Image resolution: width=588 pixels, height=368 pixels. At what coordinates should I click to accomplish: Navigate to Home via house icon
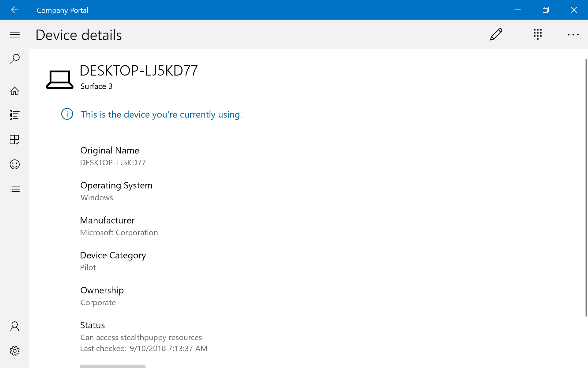coord(14,91)
